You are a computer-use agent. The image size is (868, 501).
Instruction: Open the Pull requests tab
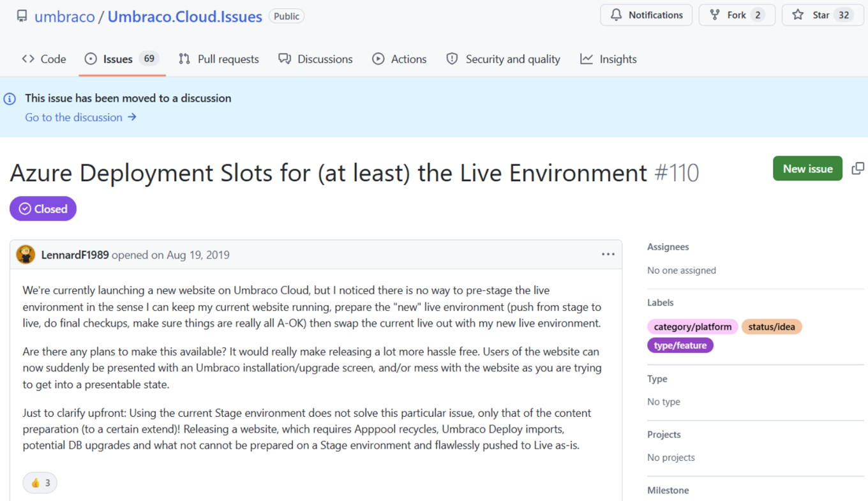(x=219, y=59)
